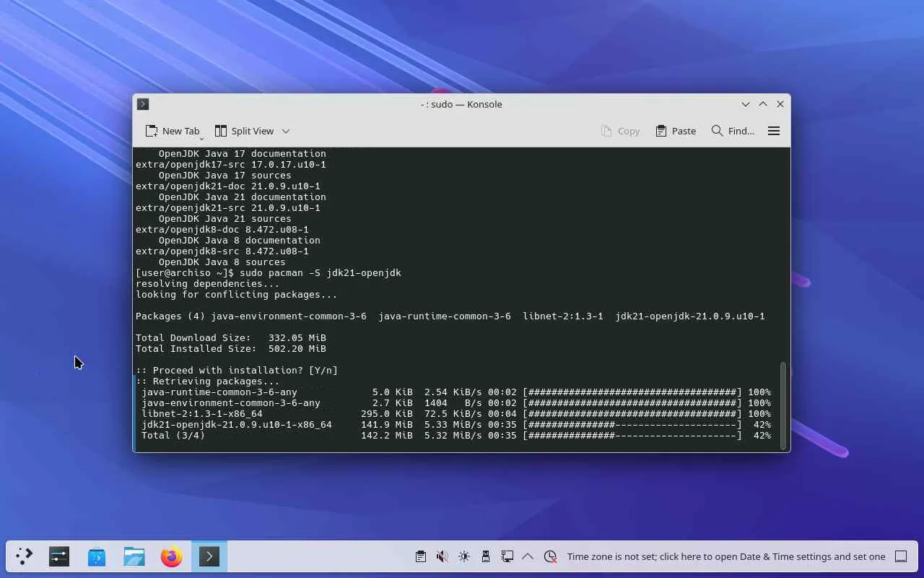The width and height of the screenshot is (924, 578).
Task: Minimize the Konsole window
Action: [746, 104]
